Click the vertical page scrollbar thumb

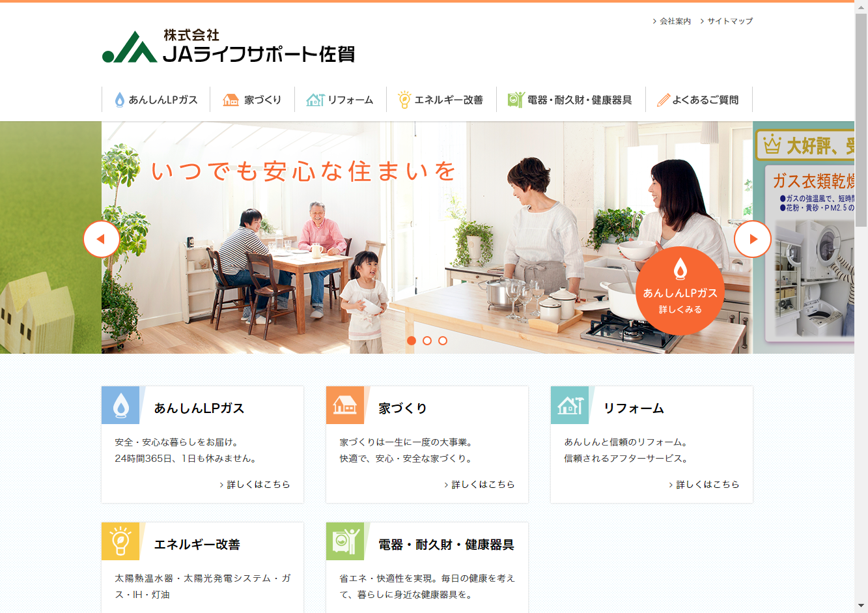861,119
